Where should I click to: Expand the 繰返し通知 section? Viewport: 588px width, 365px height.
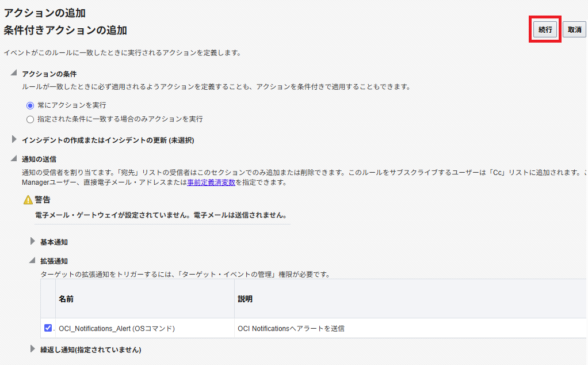pos(33,349)
